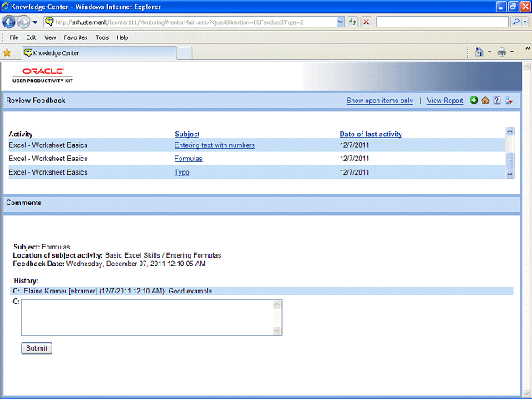The width and height of the screenshot is (532, 399).
Task: Open the Formulas subject link
Action: 189,159
